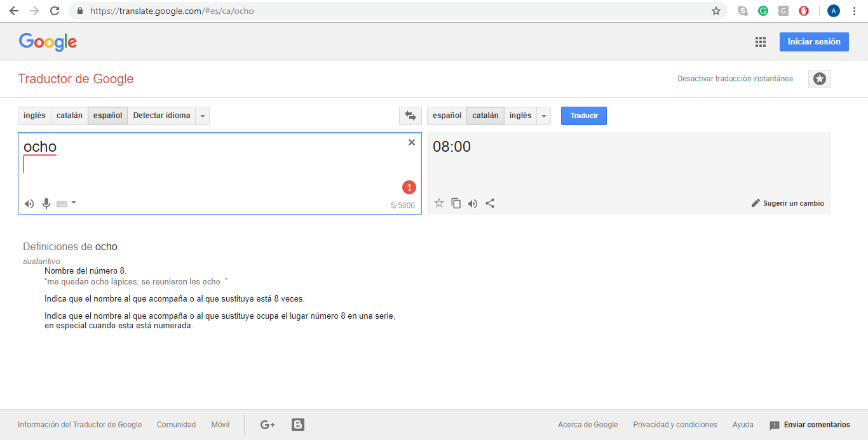Open the Chrome profile avatar A
Screen dimensions: 868x440
tap(834, 11)
